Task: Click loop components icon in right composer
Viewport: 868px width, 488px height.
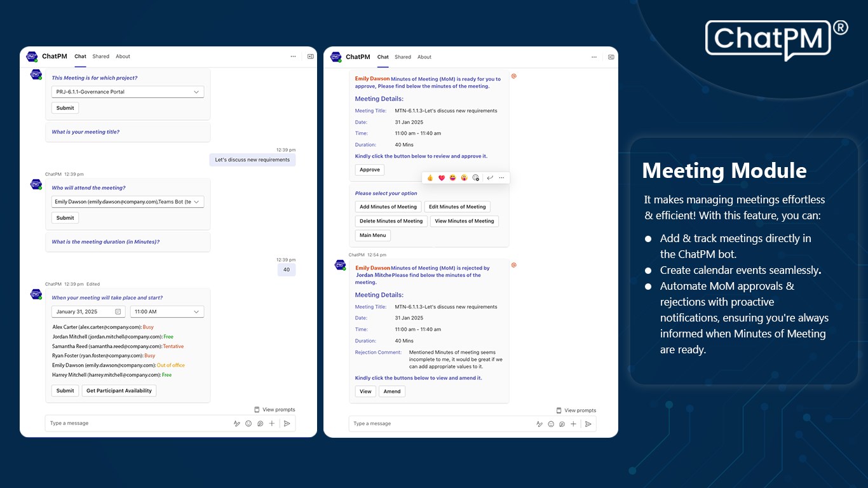Action: pyautogui.click(x=562, y=424)
